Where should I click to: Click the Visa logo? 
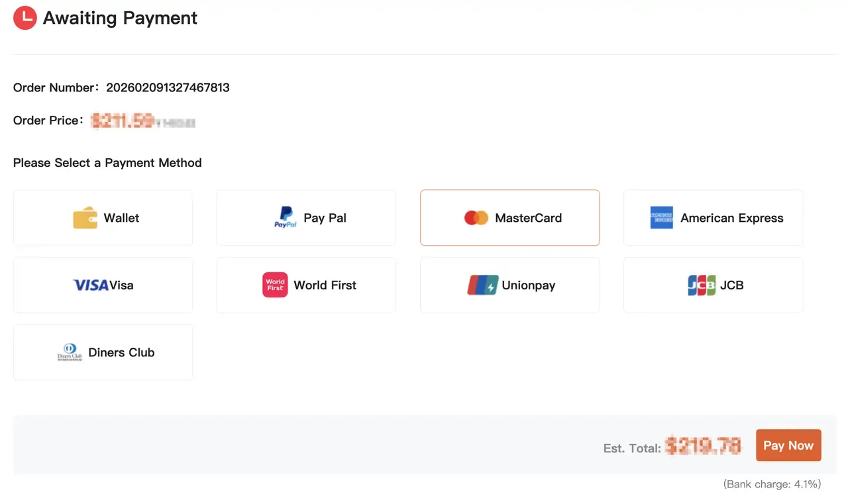click(91, 285)
